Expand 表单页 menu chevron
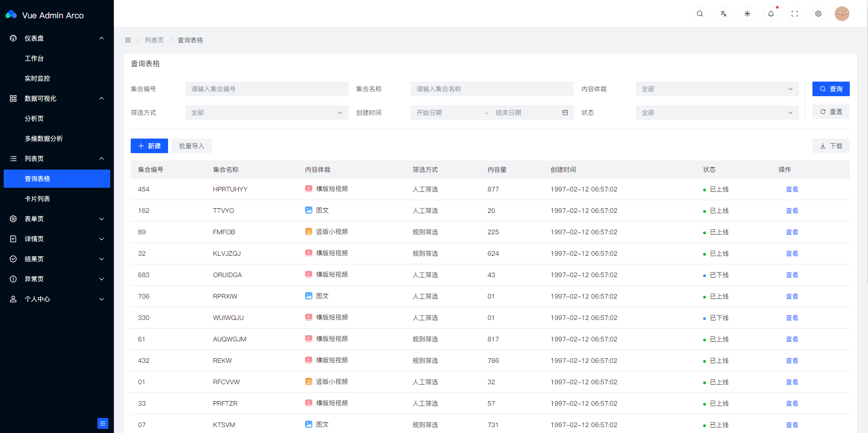Viewport: 868px width, 433px height. click(102, 219)
